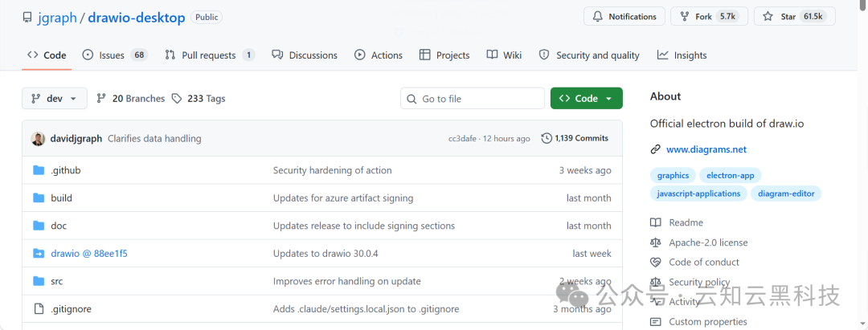
Task: Open the Actions tab
Action: [x=379, y=55]
